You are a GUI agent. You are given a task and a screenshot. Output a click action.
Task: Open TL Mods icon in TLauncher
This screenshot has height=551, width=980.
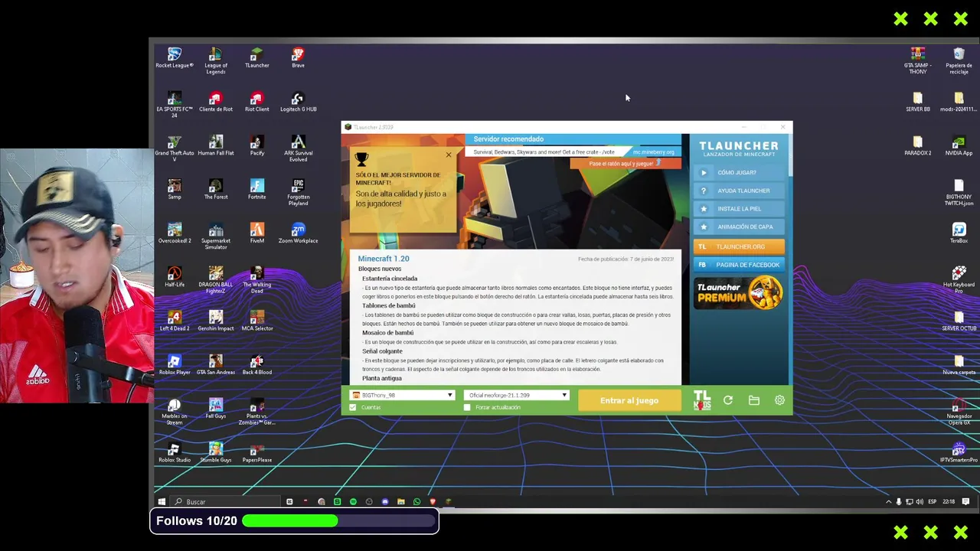coord(702,400)
